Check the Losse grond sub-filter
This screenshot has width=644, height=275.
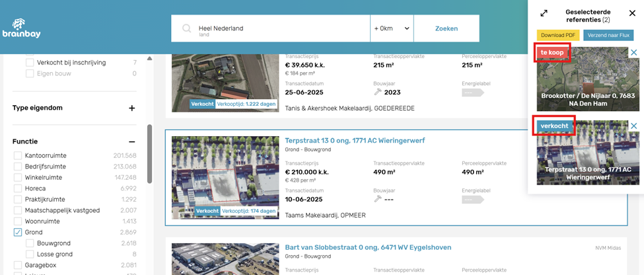coord(30,254)
